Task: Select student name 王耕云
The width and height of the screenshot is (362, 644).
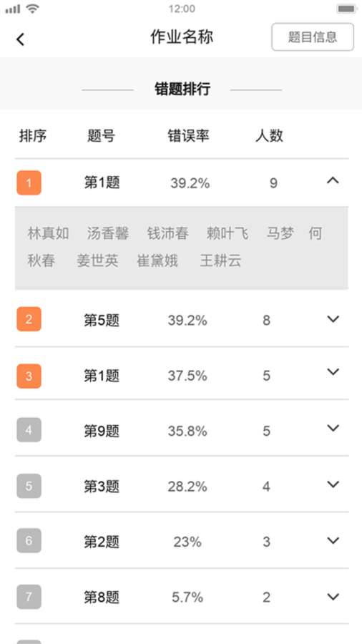Action: tap(220, 260)
